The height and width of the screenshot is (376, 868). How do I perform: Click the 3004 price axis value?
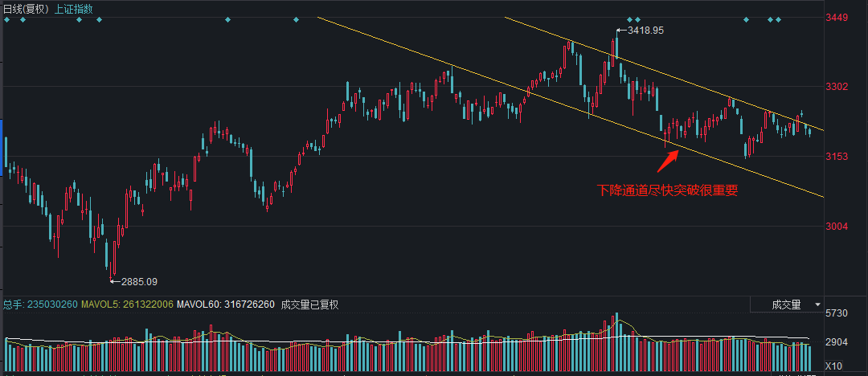coord(838,226)
